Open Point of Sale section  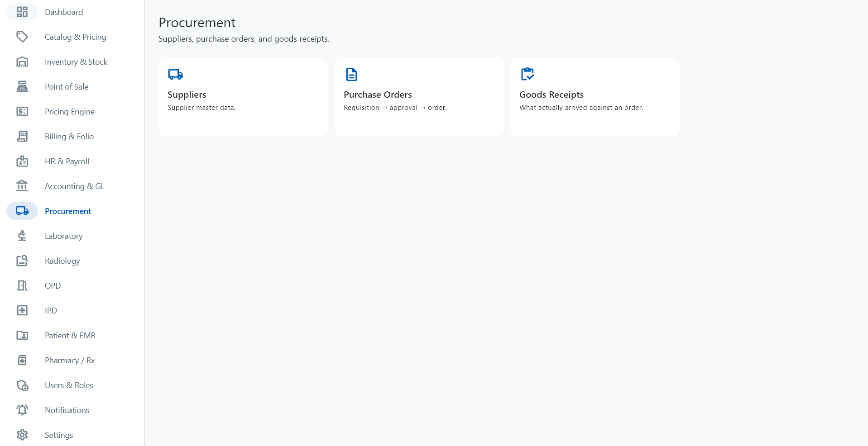(67, 87)
